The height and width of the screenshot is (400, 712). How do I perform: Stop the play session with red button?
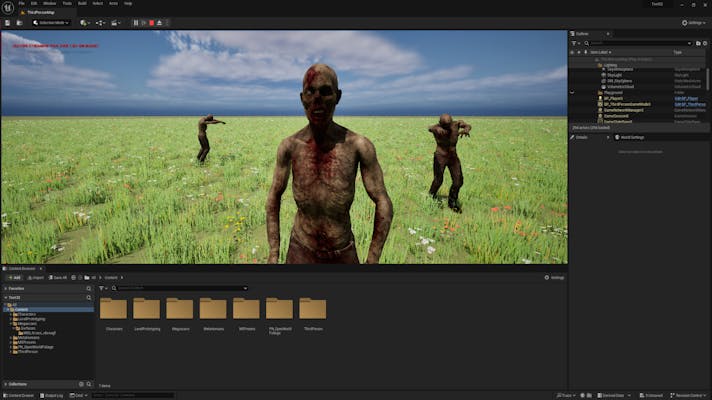click(x=152, y=23)
